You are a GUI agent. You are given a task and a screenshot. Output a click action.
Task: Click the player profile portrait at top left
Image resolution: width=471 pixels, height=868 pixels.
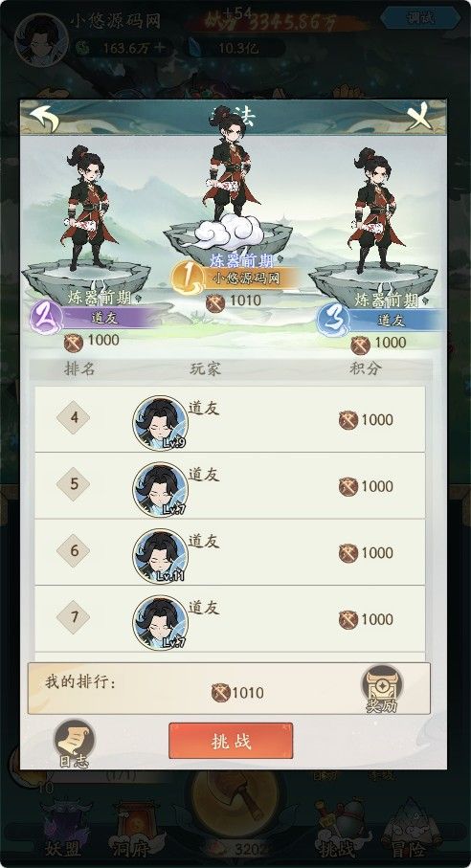[x=41, y=39]
